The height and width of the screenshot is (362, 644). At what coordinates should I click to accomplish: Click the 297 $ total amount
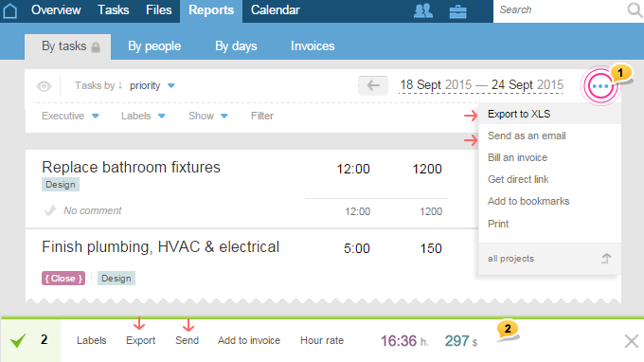pyautogui.click(x=461, y=340)
